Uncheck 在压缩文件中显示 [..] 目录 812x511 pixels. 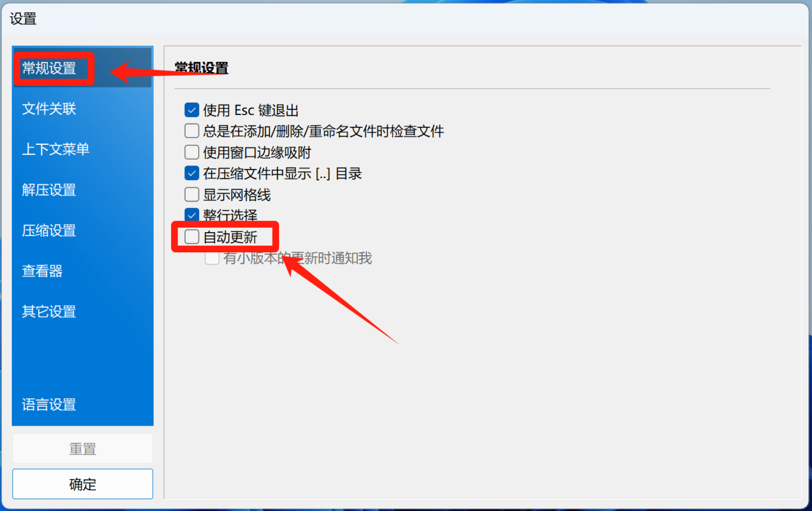pyautogui.click(x=192, y=173)
